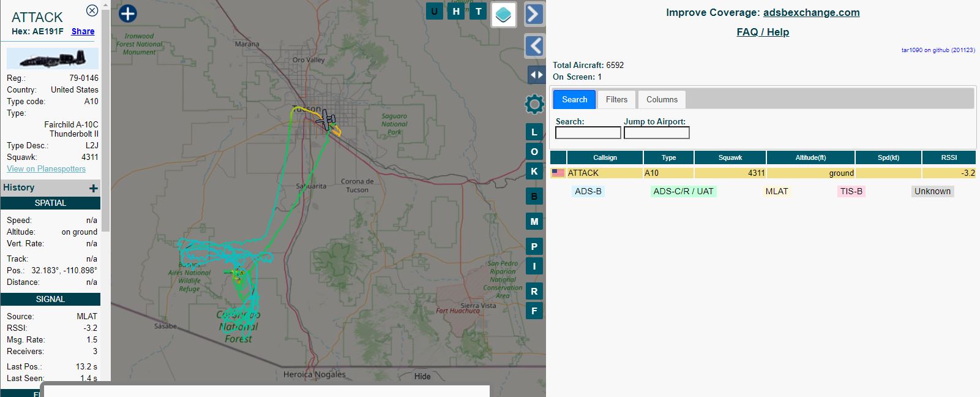Toggle the L map option button
Viewport: 980px width, 397px height.
[534, 132]
